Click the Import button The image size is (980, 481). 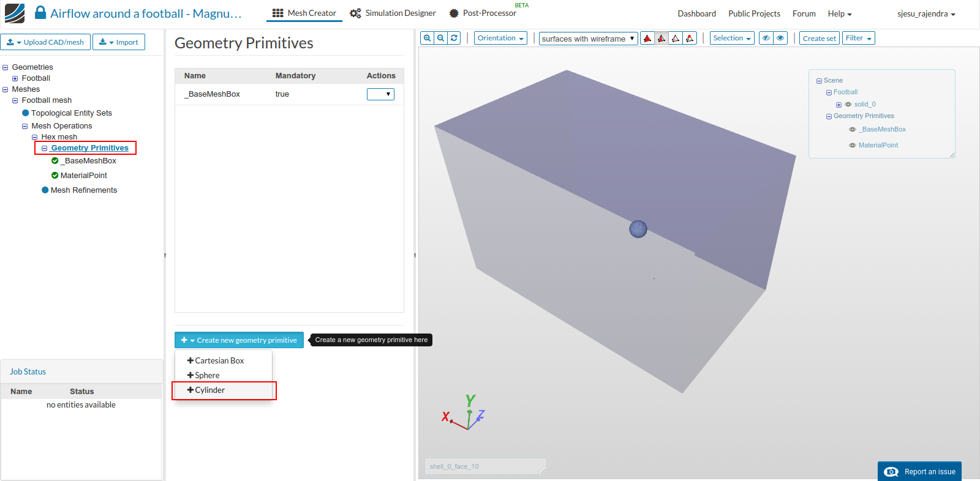tap(119, 42)
